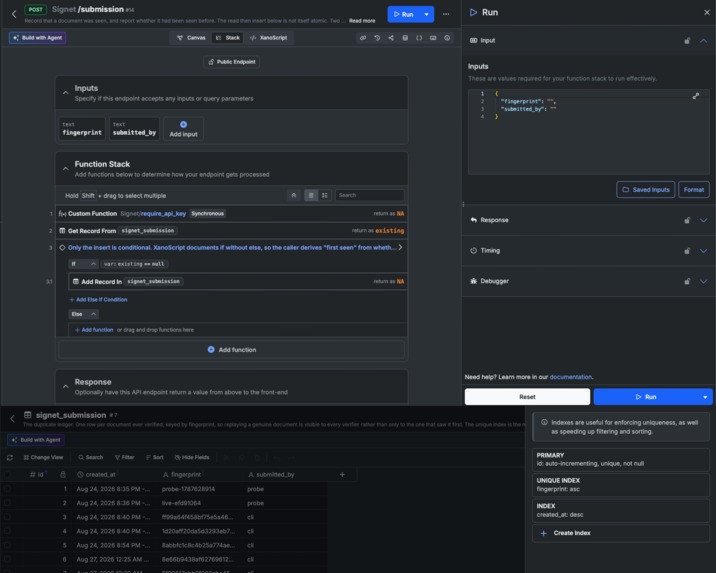Toggle the lock on Debugger section
716x573 pixels.
pyautogui.click(x=687, y=281)
